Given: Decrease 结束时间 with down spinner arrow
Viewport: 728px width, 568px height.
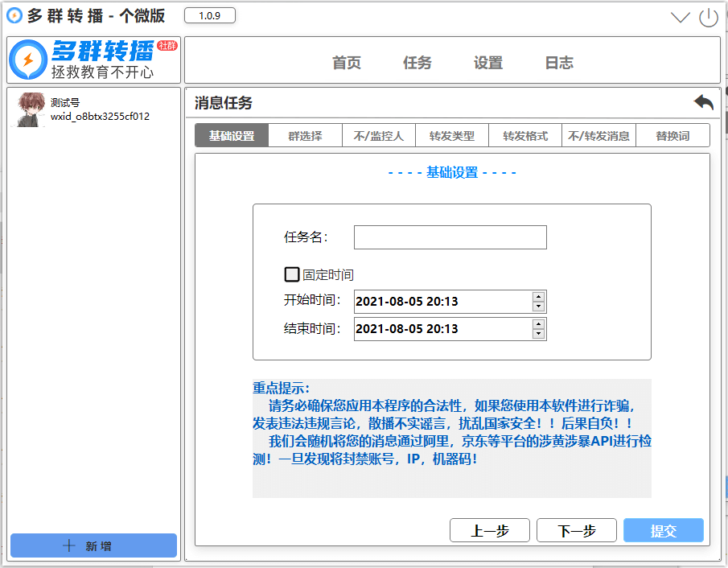Looking at the screenshot, I should [539, 334].
